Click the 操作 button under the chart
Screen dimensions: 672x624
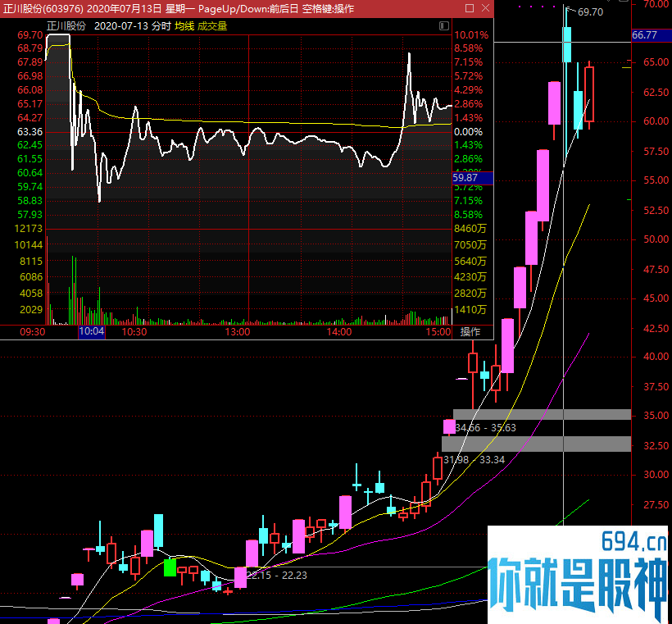[470, 331]
